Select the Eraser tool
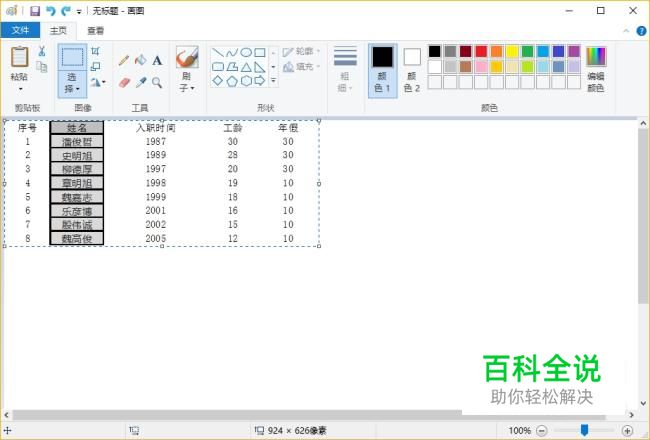Screen dimensions: 650x440 tap(124, 83)
